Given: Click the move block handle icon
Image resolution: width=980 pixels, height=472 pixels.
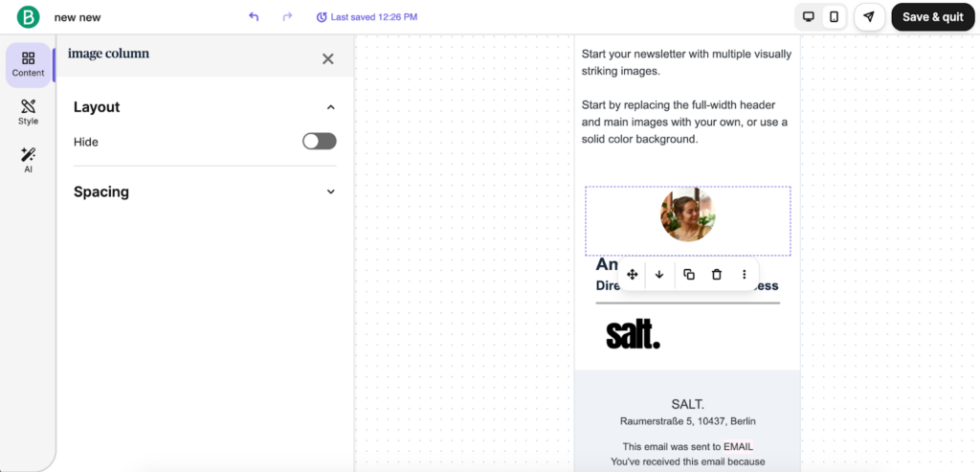Looking at the screenshot, I should pos(632,275).
